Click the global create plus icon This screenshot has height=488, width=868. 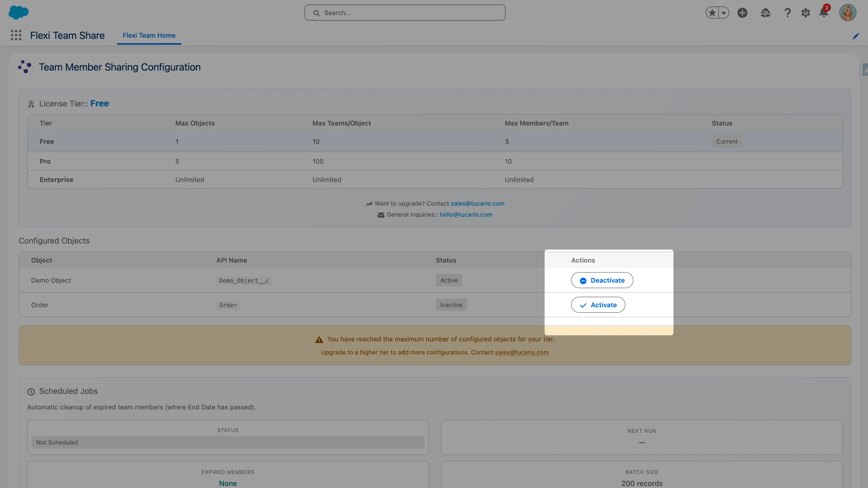(743, 13)
